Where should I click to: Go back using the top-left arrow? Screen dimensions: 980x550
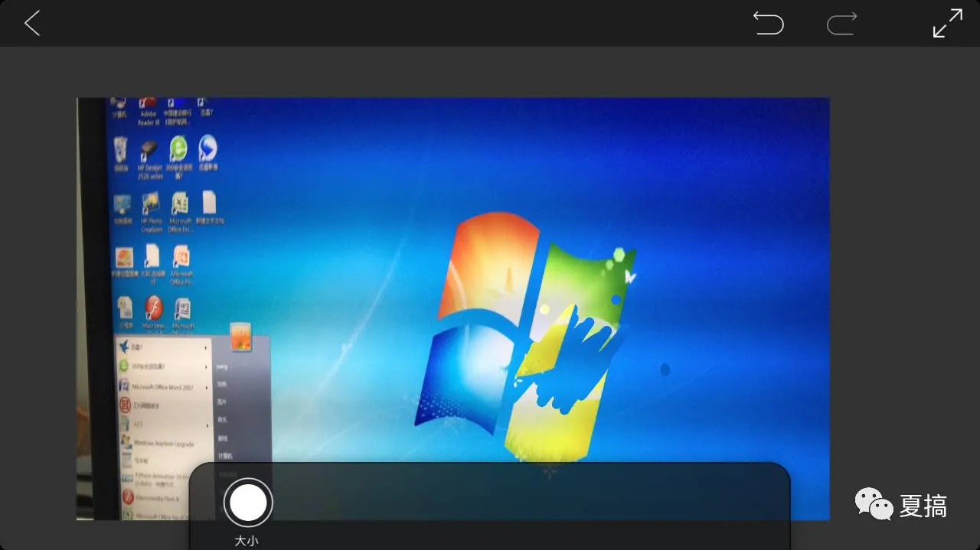(31, 24)
